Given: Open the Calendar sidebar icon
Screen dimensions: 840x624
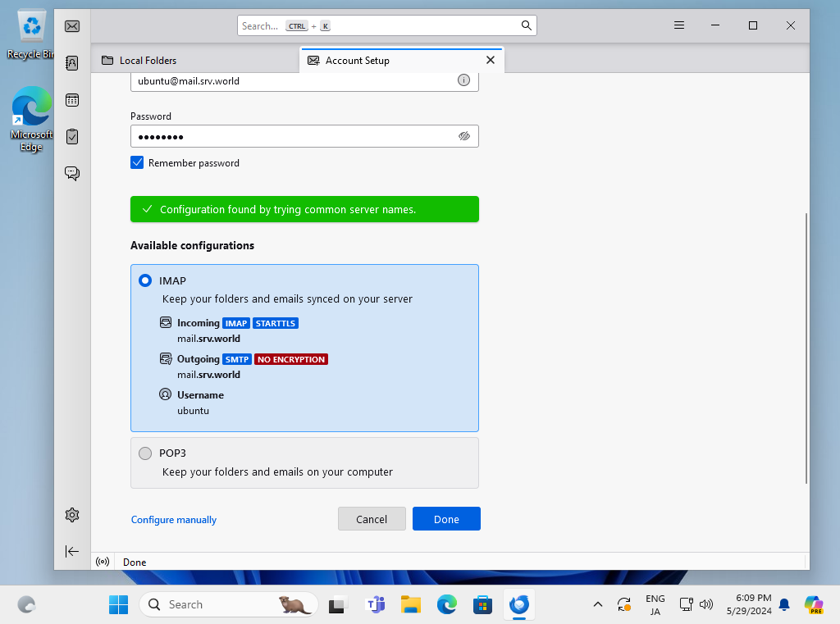Looking at the screenshot, I should click(72, 100).
